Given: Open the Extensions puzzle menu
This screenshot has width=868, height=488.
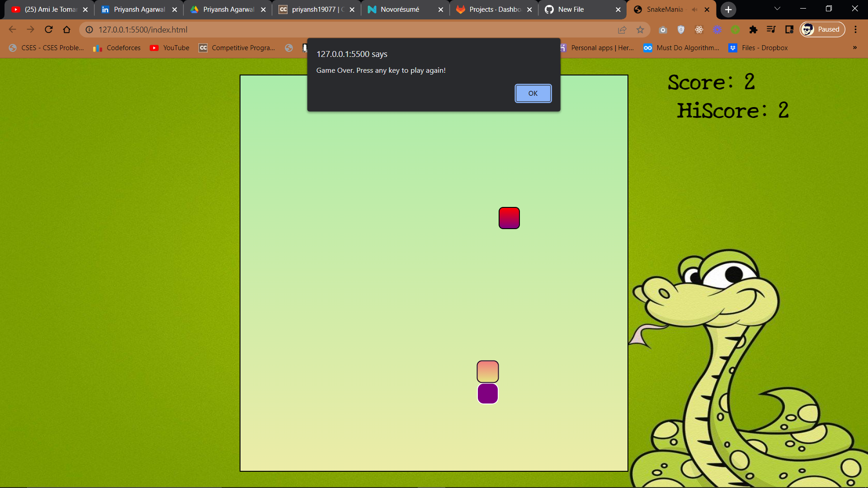Looking at the screenshot, I should [x=753, y=29].
